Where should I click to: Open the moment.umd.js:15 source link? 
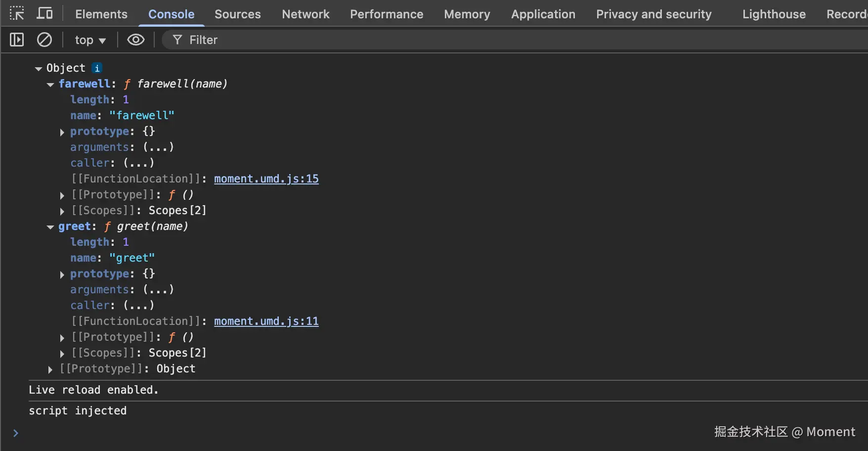[x=266, y=179]
